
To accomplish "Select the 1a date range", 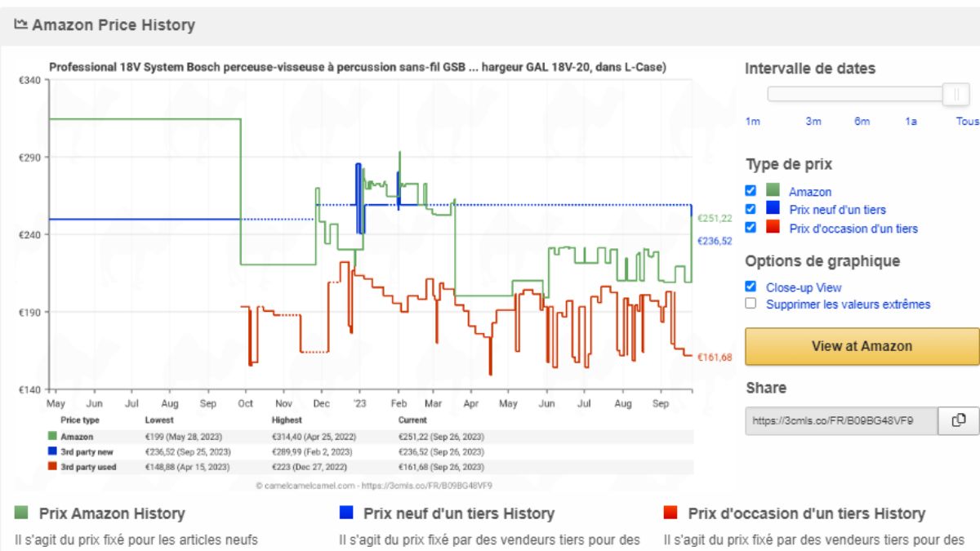I will pyautogui.click(x=911, y=122).
